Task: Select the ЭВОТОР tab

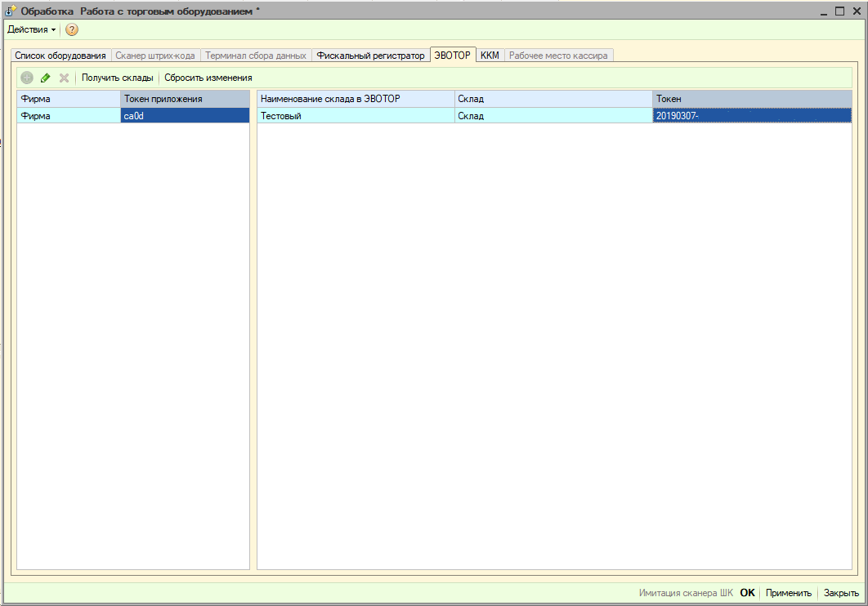Action: click(x=453, y=56)
